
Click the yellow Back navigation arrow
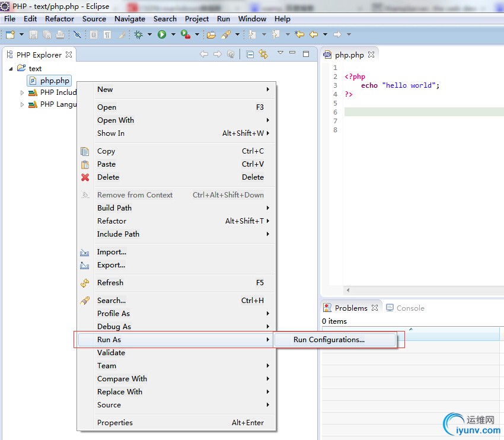(x=314, y=35)
